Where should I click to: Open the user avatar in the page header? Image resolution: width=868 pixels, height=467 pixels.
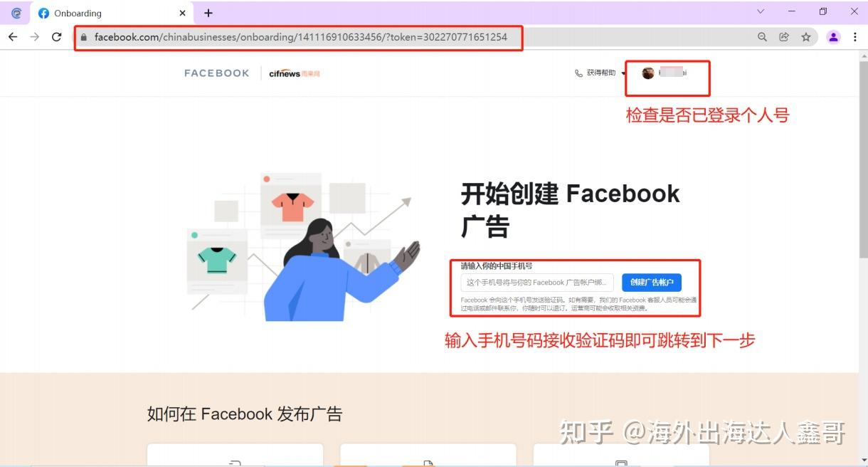click(x=648, y=73)
